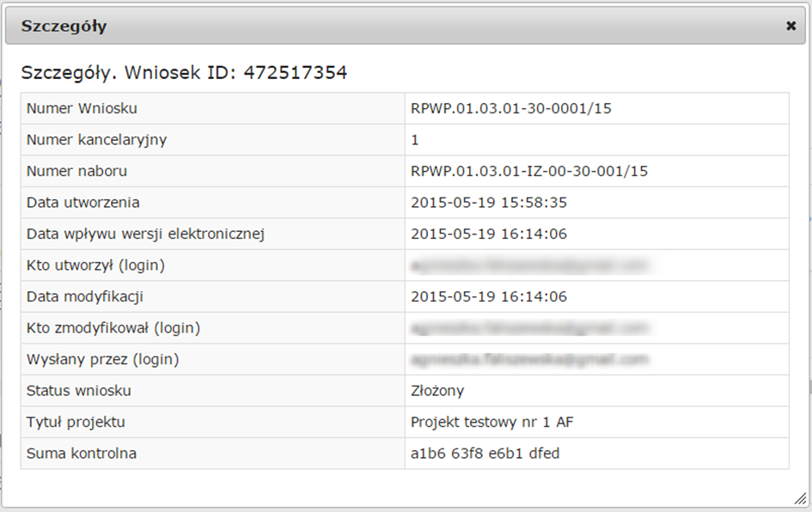Click the Wysłany przez login email value

[x=529, y=359]
